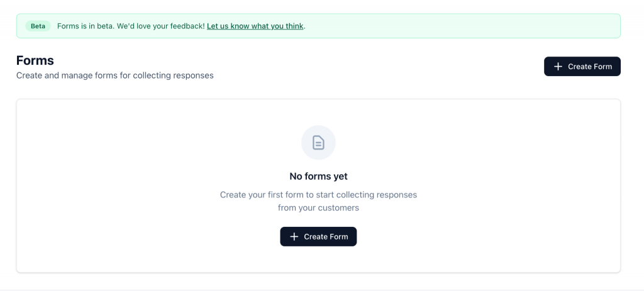The height and width of the screenshot is (291, 644).
Task: Click the subtitle Create and manage forms for collecting responses
Action: pos(115,75)
